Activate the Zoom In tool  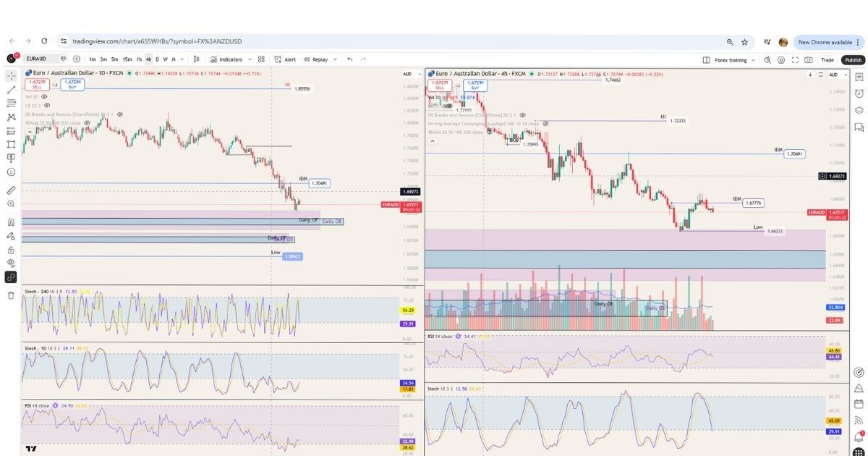pos(10,203)
